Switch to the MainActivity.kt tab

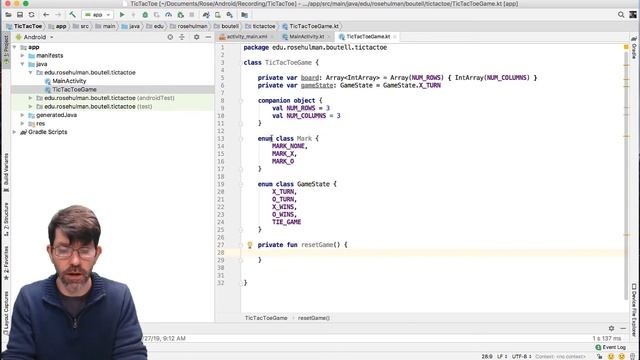pos(306,37)
